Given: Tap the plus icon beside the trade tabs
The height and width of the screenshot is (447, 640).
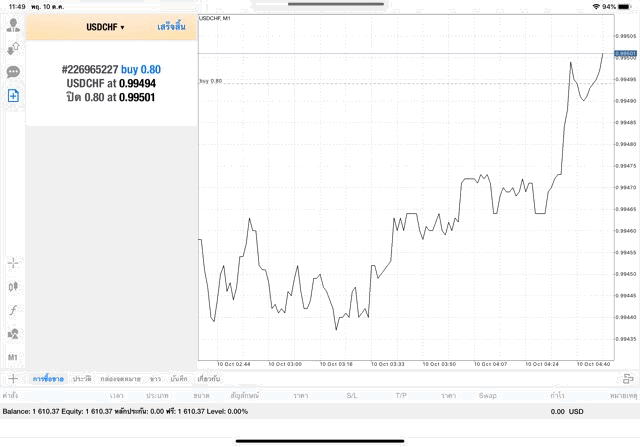Looking at the screenshot, I should tap(13, 378).
